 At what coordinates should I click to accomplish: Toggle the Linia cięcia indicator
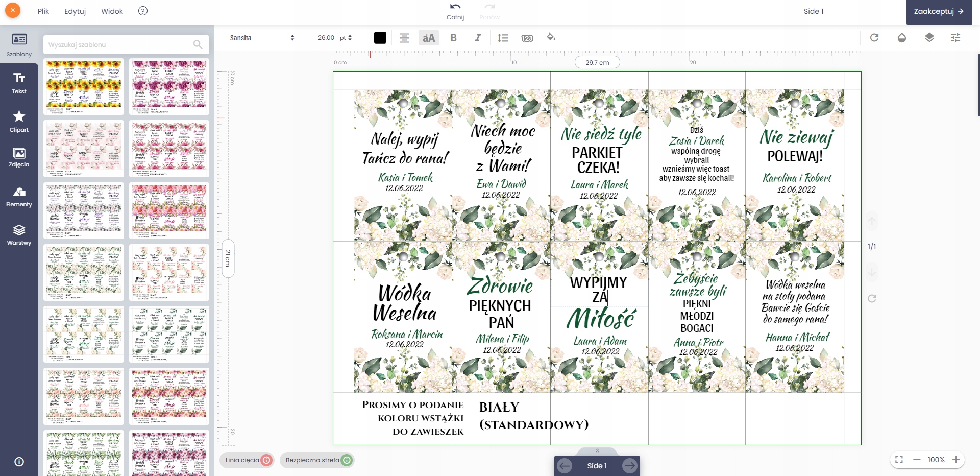pyautogui.click(x=248, y=460)
